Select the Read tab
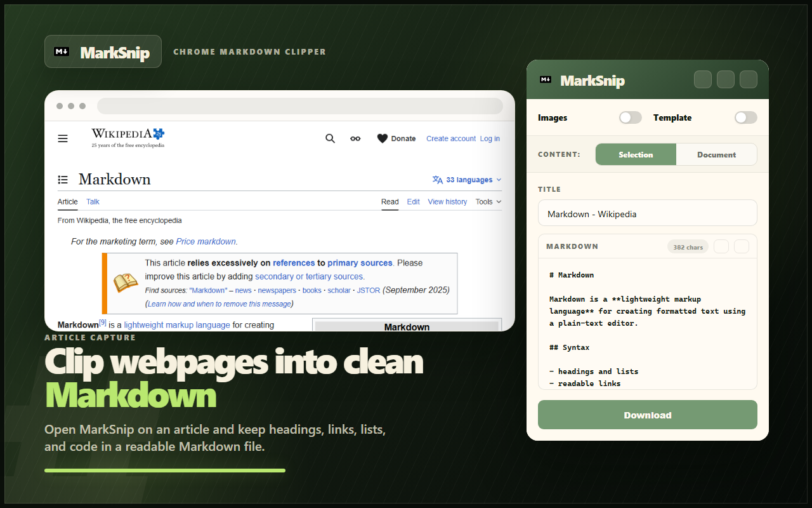Viewport: 812px width, 508px height. (390, 202)
